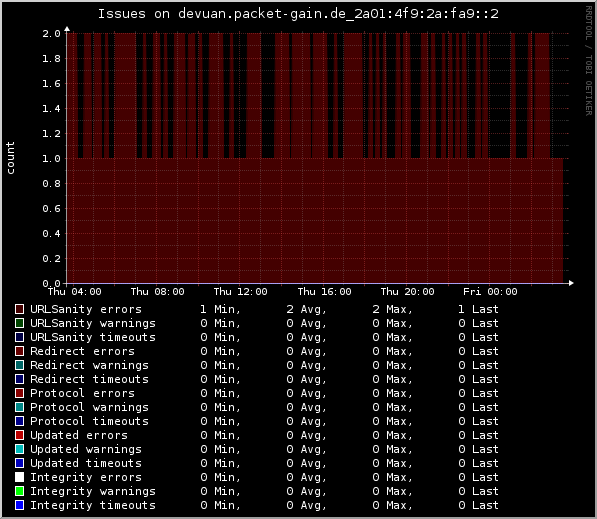597x519 pixels.
Task: Click the Protocol errors legend label
Action: point(82,393)
